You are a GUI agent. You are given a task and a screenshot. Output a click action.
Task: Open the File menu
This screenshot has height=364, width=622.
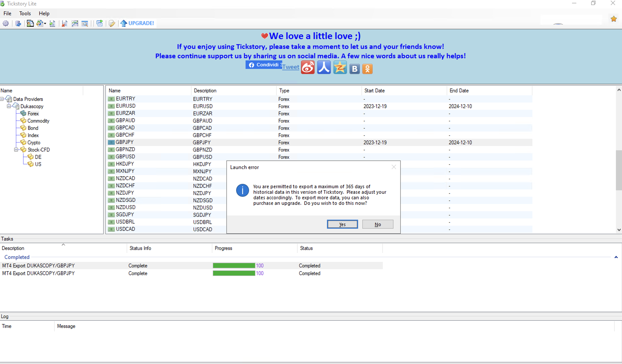(x=7, y=13)
